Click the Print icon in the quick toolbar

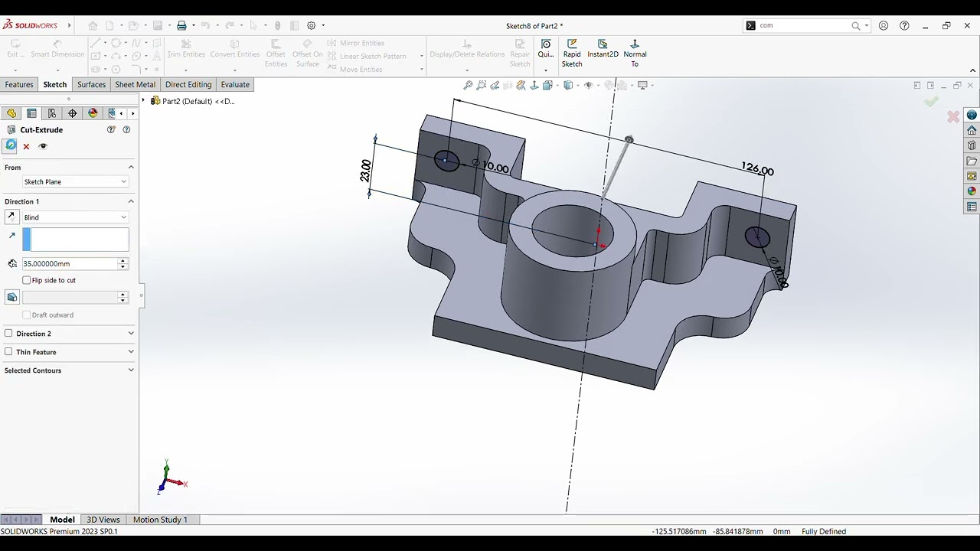tap(181, 25)
